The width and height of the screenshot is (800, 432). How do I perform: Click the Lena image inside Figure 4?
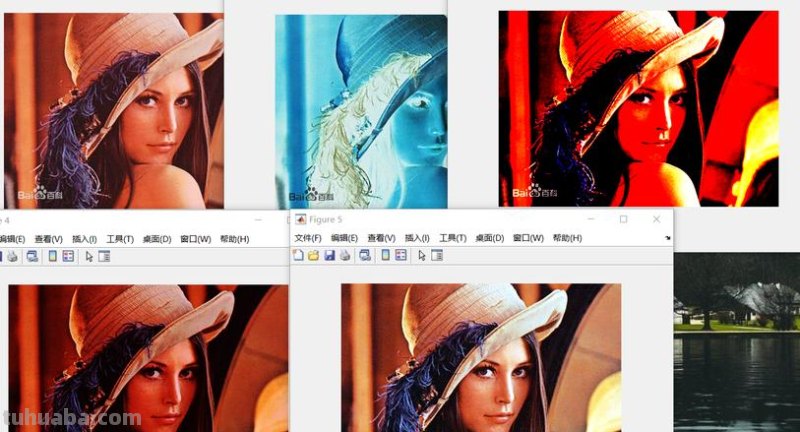[x=148, y=358]
